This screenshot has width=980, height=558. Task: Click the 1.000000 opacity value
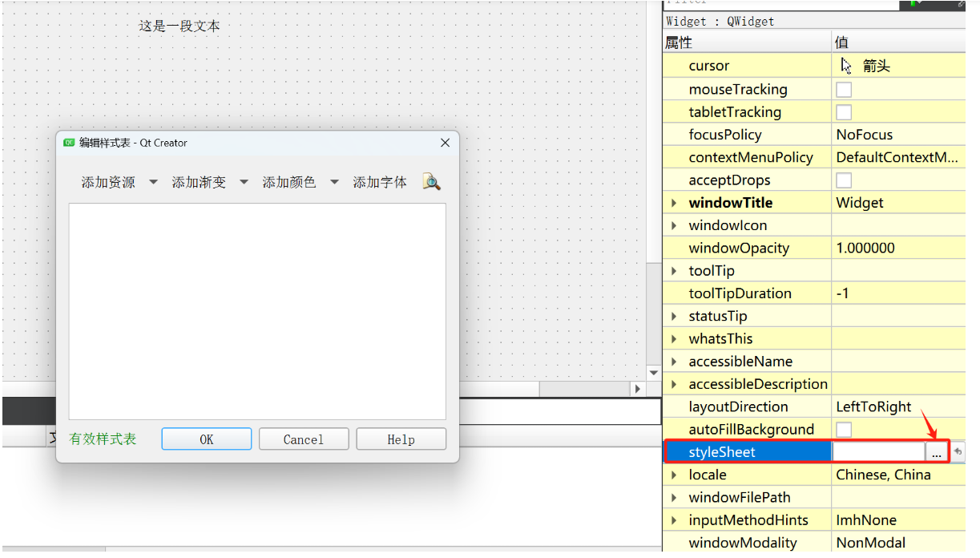pyautogui.click(x=865, y=248)
